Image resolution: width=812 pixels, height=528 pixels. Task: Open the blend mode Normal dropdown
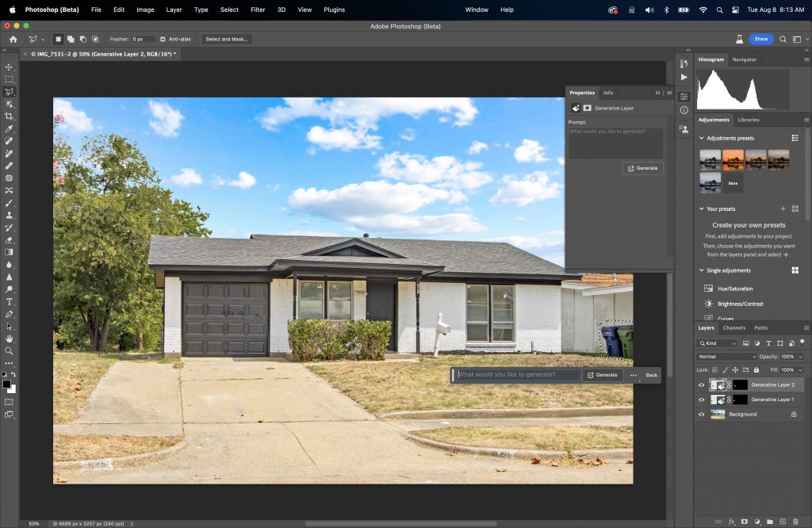point(726,357)
